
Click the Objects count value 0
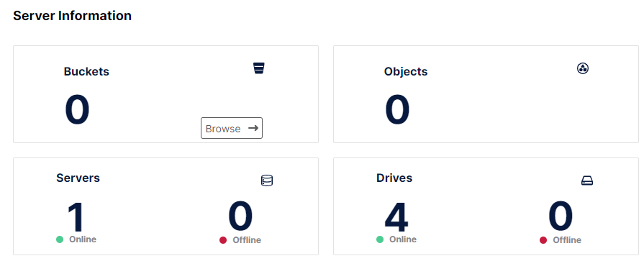pyautogui.click(x=397, y=110)
